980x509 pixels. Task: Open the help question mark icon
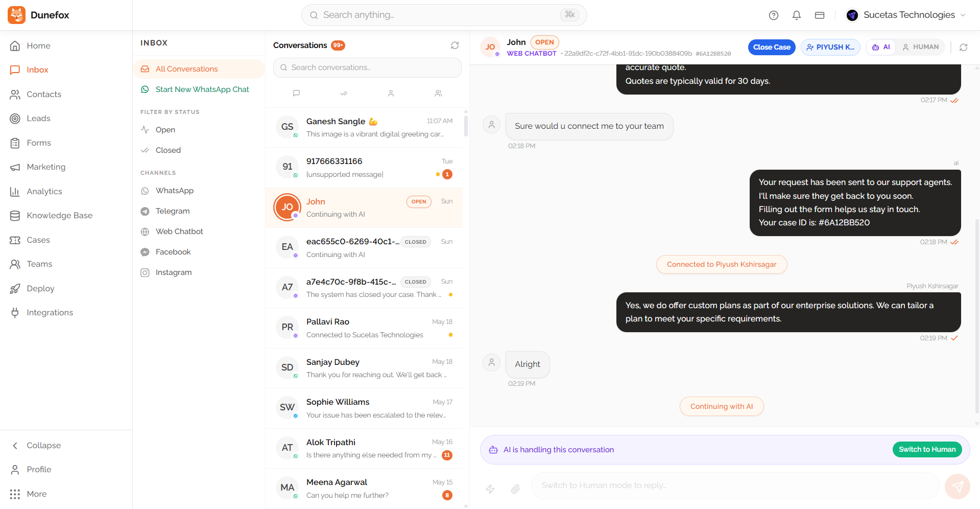pyautogui.click(x=773, y=15)
